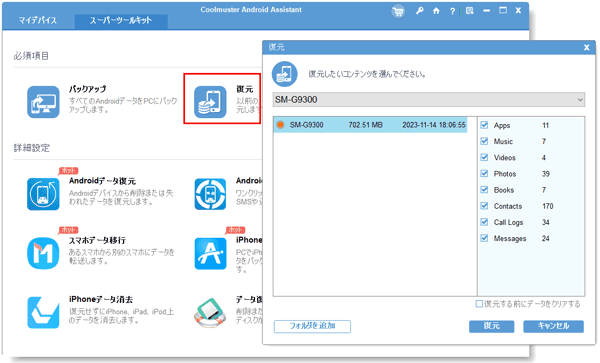Viewport: 600px width, 363px height.
Task: Toggle the Contacts checkbox
Action: [484, 206]
